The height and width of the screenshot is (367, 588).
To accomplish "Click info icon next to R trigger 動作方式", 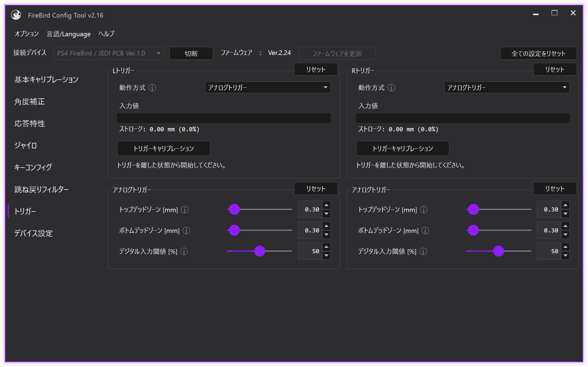I will tap(391, 88).
